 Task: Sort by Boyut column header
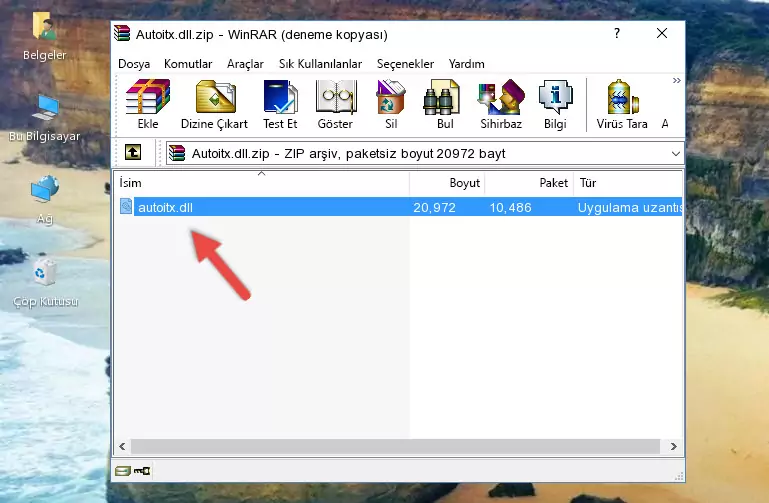click(447, 183)
